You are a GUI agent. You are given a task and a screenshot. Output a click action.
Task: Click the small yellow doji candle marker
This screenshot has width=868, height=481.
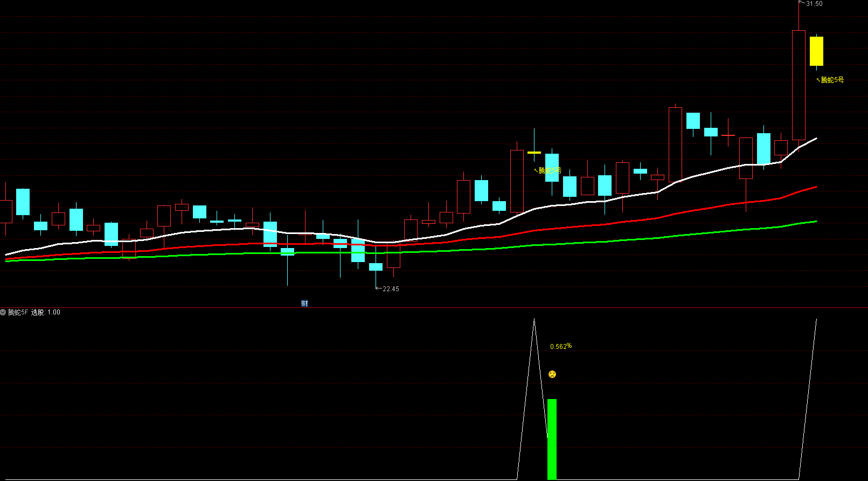coord(534,153)
